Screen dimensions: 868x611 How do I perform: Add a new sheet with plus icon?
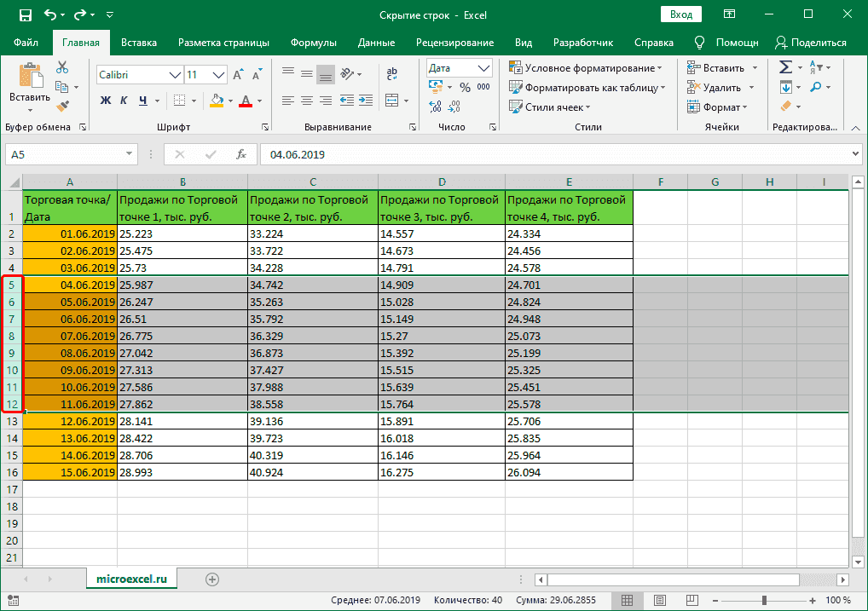tap(212, 579)
